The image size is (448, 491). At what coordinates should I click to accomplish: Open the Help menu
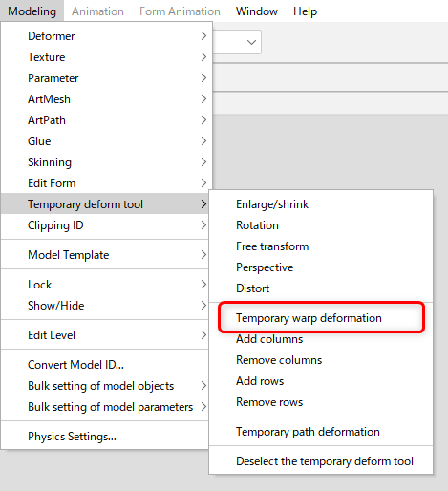(x=305, y=11)
